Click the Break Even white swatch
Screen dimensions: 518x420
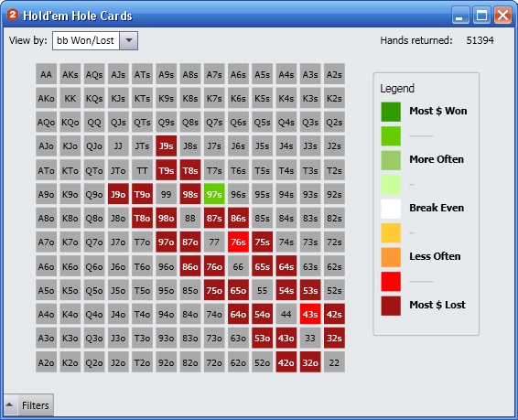pyautogui.click(x=391, y=209)
